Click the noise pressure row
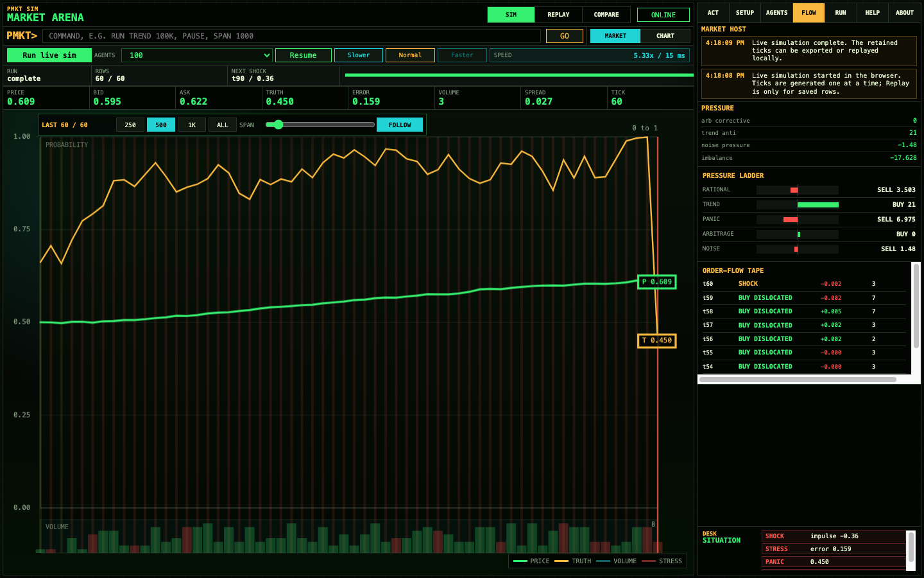Image resolution: width=924 pixels, height=578 pixels. coord(809,145)
